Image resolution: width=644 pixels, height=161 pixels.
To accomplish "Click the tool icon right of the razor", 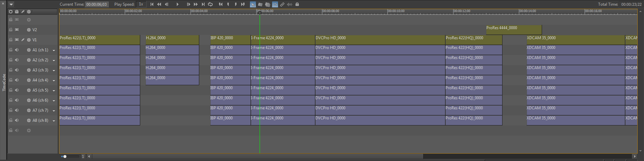I will tap(268, 4).
